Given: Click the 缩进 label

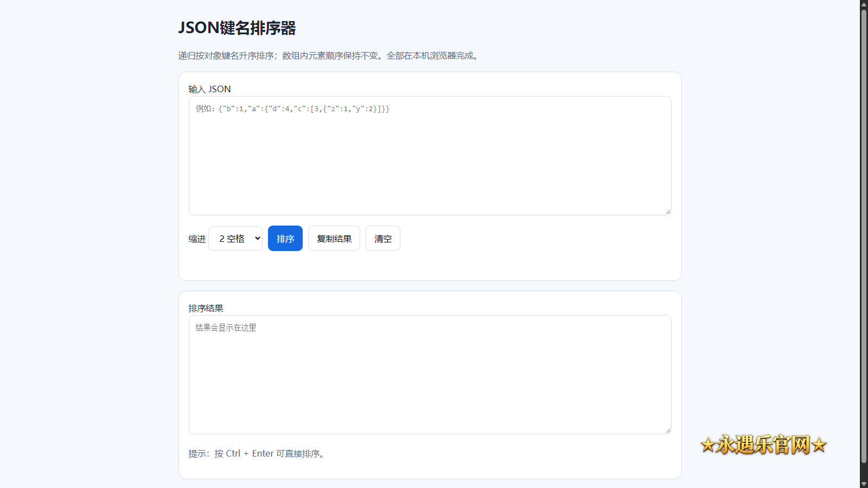Looking at the screenshot, I should click(197, 239).
